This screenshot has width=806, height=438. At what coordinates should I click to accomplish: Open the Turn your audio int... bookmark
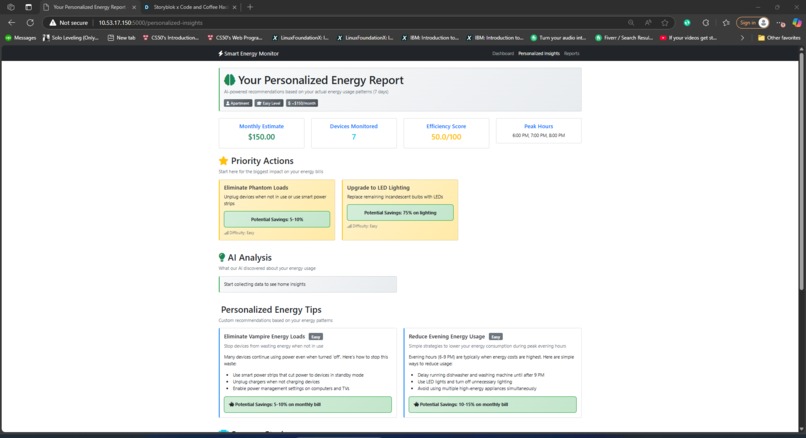click(x=558, y=38)
